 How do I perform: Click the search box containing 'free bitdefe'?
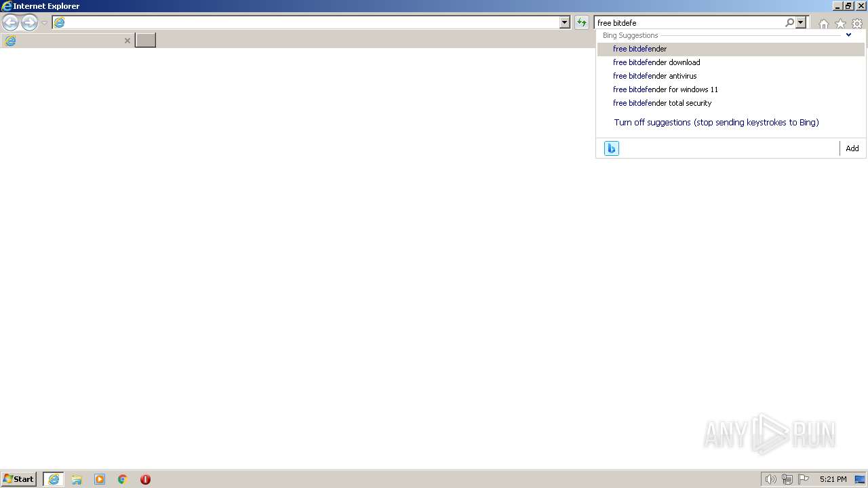click(x=689, y=22)
